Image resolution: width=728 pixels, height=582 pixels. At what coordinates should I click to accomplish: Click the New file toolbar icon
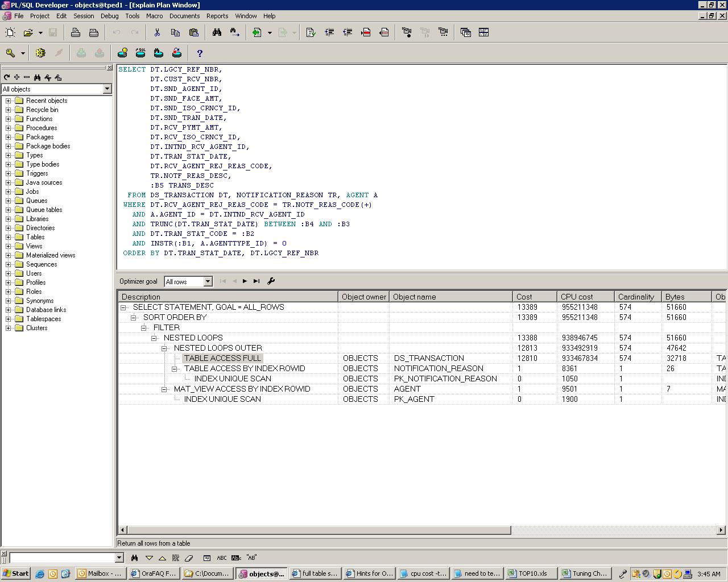pyautogui.click(x=10, y=33)
